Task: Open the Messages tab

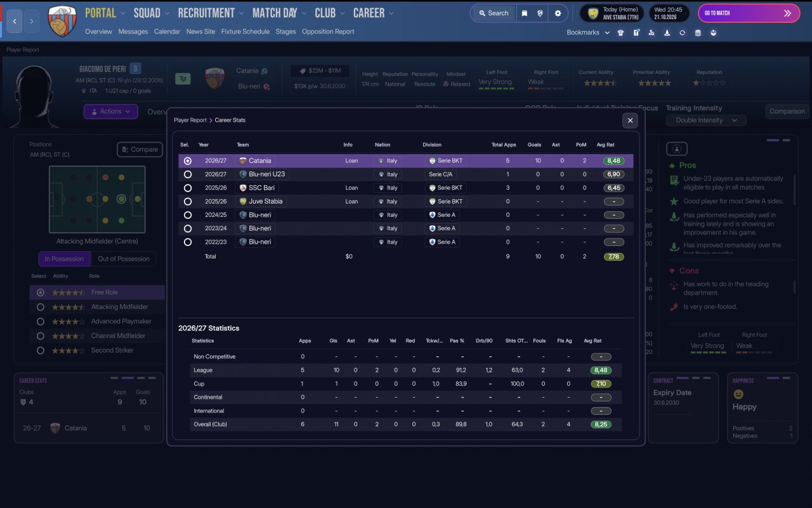Action: click(133, 32)
